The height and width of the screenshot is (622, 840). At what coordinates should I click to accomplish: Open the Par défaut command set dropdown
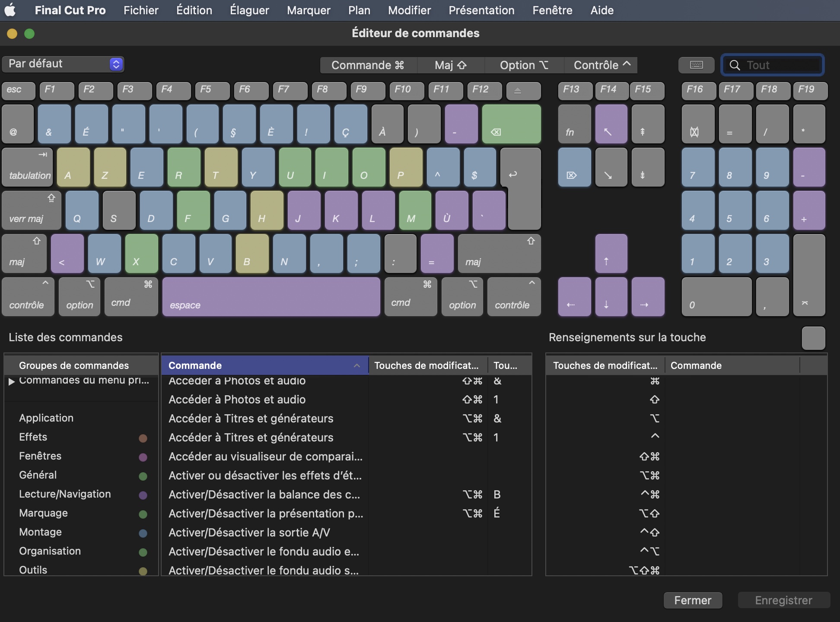point(63,64)
